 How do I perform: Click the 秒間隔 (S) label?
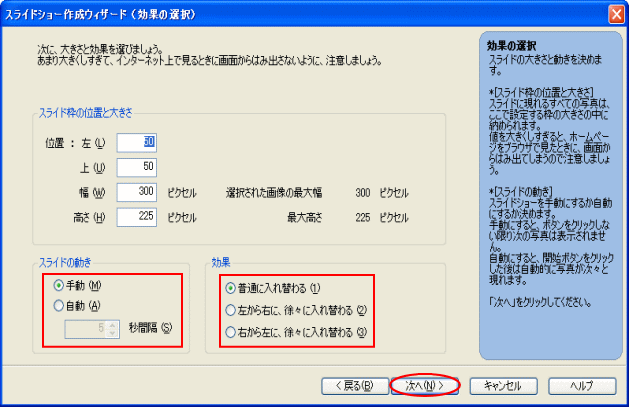click(x=150, y=328)
